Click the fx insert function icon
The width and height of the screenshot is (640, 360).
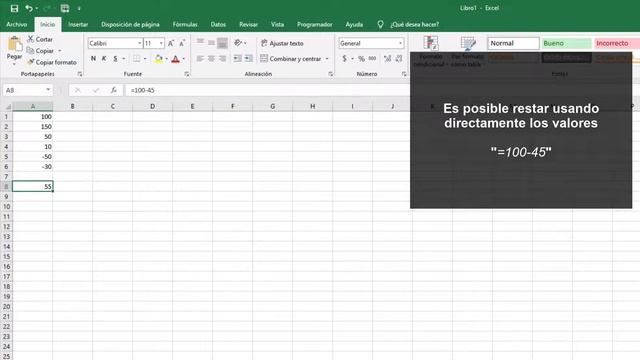(x=113, y=90)
